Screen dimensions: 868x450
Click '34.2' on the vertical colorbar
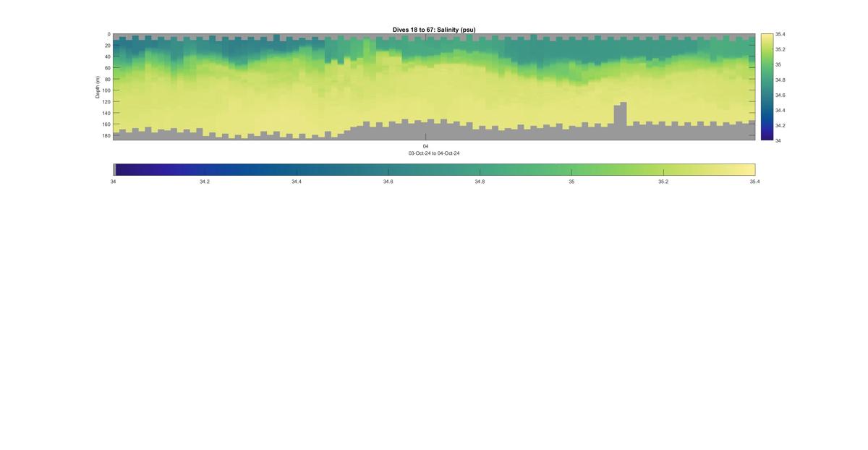780,125
